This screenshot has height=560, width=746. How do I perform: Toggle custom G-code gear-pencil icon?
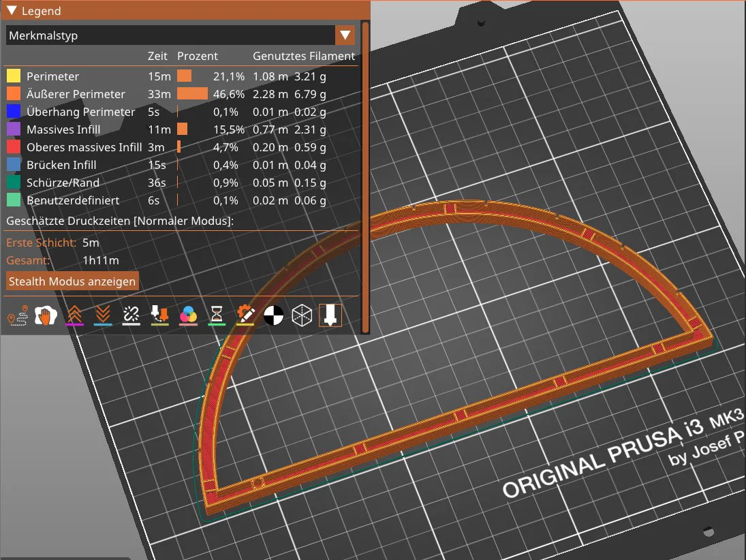coord(245,315)
